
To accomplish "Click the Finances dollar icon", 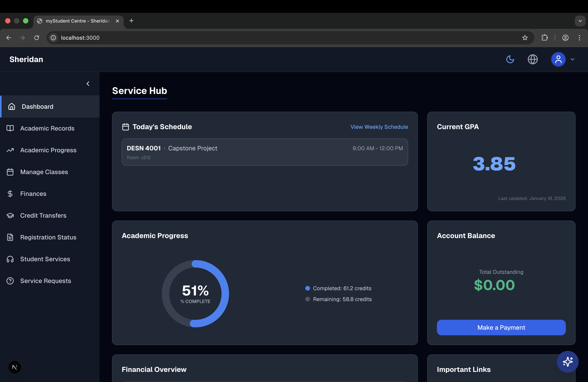I will pyautogui.click(x=10, y=194).
